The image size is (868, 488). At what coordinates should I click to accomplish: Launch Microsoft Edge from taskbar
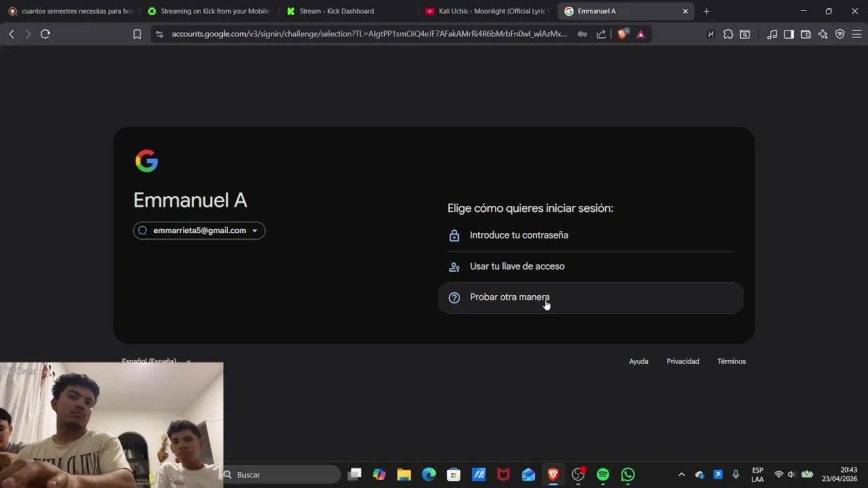(429, 474)
